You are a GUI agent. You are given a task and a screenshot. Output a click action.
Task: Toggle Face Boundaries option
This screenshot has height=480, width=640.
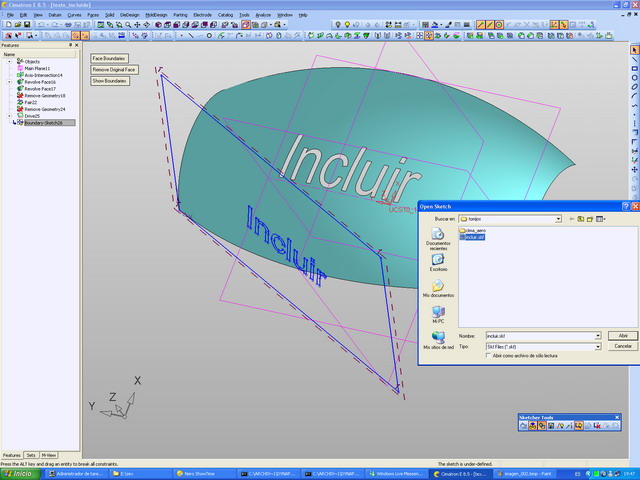109,59
